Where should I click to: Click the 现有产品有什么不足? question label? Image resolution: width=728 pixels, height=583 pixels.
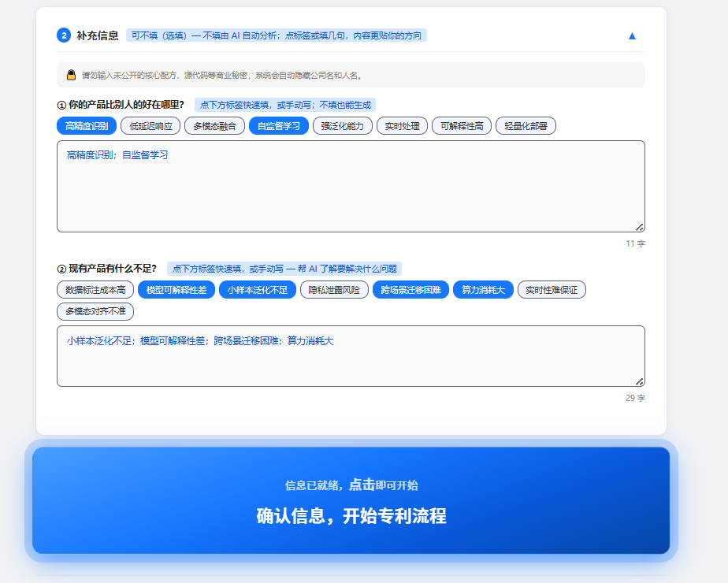pyautogui.click(x=107, y=269)
